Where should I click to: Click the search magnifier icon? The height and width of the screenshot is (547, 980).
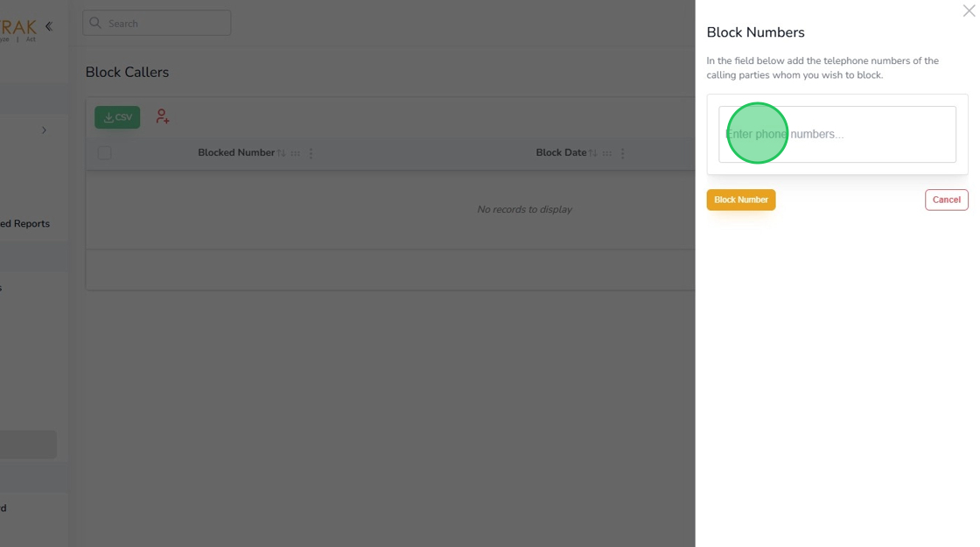click(x=95, y=23)
